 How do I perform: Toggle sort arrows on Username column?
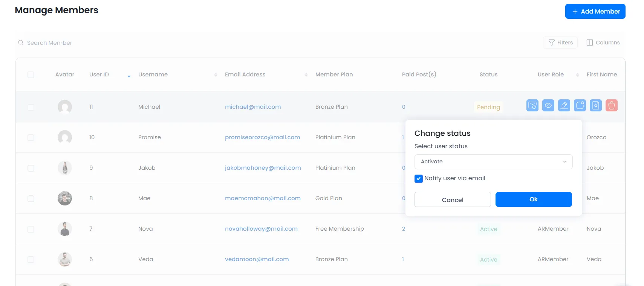[x=216, y=75]
